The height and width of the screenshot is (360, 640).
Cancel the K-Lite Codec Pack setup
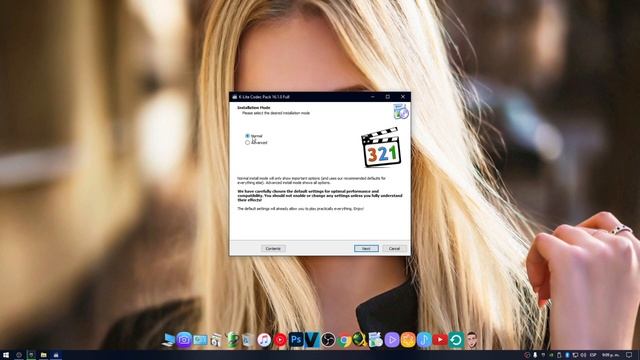click(394, 248)
